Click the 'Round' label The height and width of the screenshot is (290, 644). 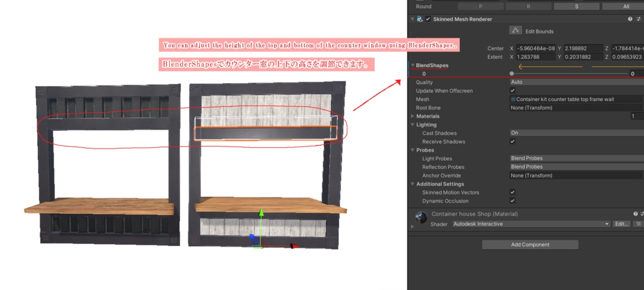[423, 6]
